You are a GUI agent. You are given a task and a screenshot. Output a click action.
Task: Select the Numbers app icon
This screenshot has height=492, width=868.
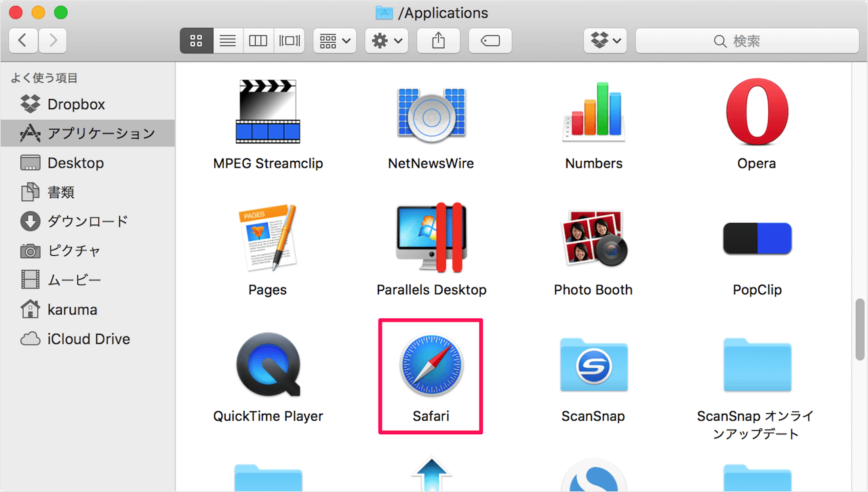(593, 113)
